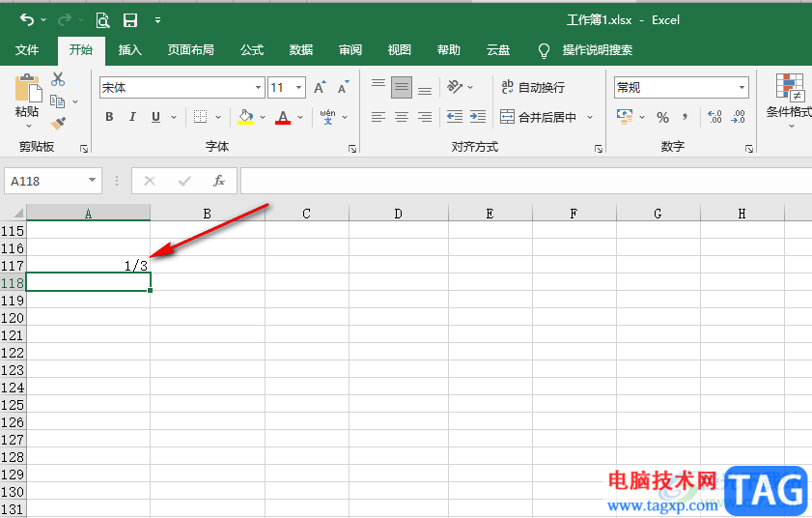
Task: Switch to 插入 Insert tab
Action: 130,50
